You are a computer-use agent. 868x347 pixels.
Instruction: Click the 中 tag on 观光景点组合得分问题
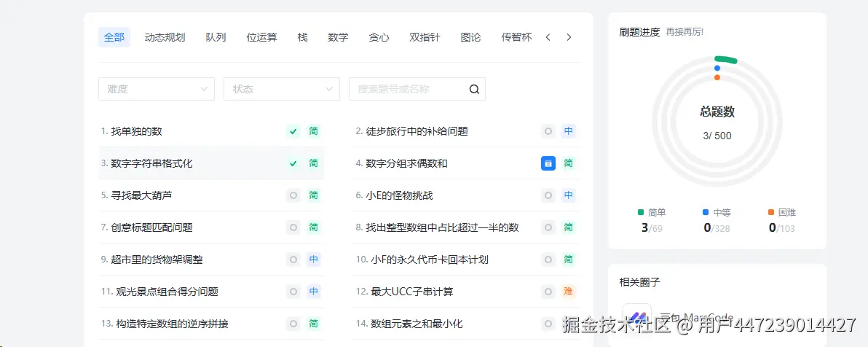tap(314, 292)
